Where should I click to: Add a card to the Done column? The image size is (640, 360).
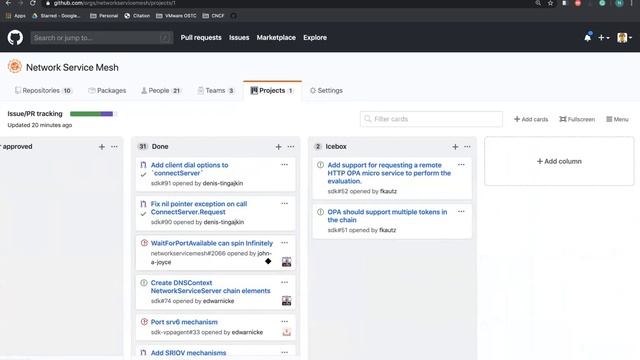point(278,147)
